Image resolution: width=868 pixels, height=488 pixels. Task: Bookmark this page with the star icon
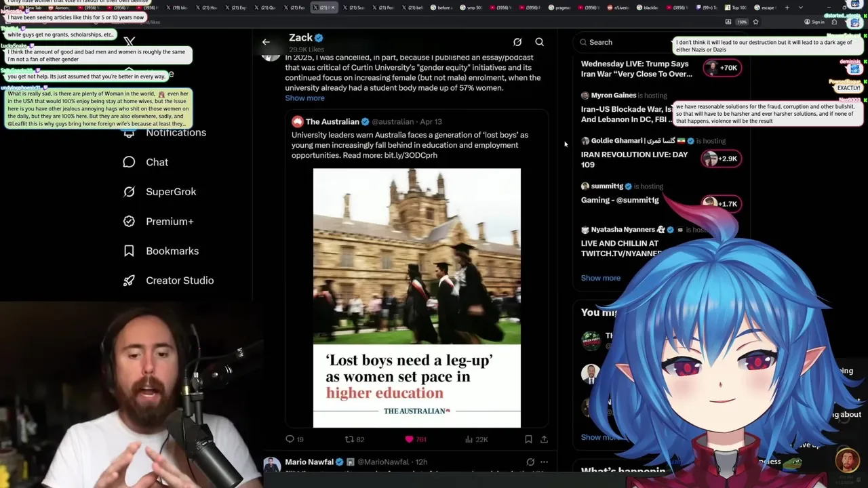(x=755, y=22)
